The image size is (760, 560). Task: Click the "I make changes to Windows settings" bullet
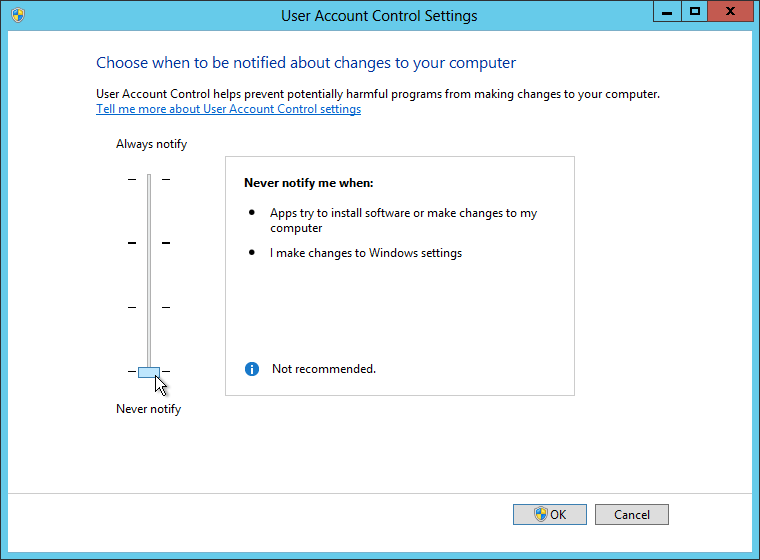[365, 253]
